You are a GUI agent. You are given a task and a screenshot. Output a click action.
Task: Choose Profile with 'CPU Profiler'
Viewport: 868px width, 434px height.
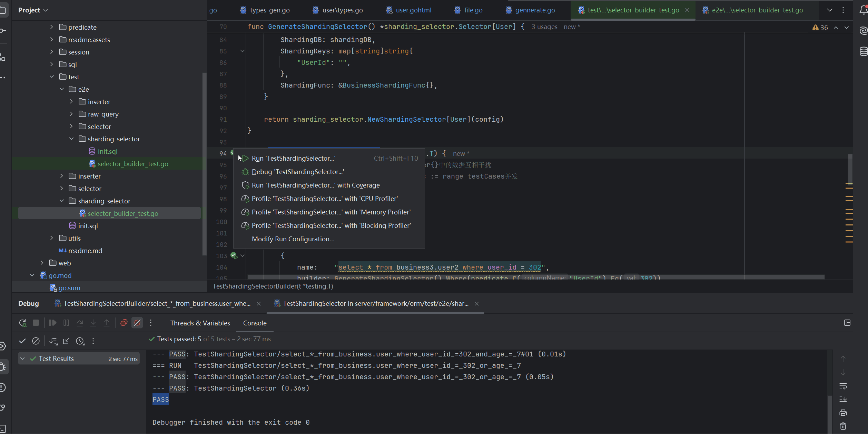click(x=329, y=199)
